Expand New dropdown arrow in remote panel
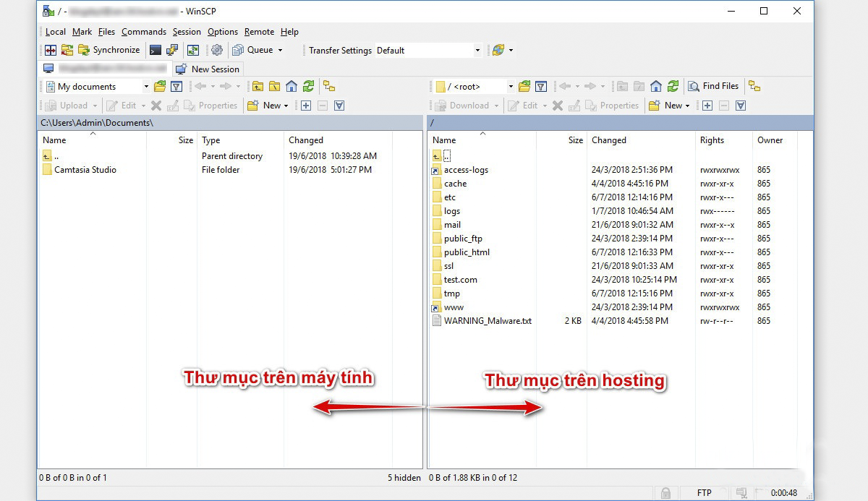Screen dimensions: 868x501 pyautogui.click(x=687, y=106)
